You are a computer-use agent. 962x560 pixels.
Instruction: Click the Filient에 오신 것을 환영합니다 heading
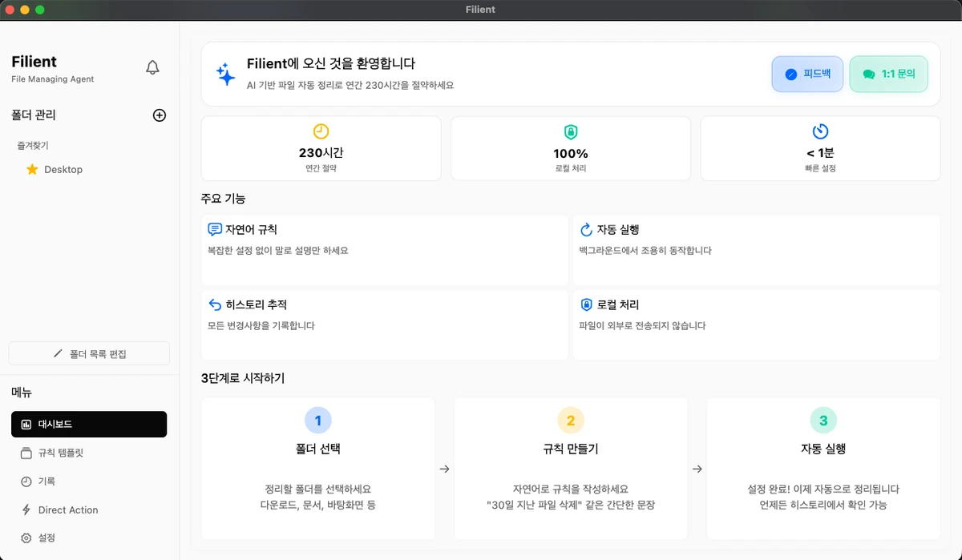tap(331, 64)
